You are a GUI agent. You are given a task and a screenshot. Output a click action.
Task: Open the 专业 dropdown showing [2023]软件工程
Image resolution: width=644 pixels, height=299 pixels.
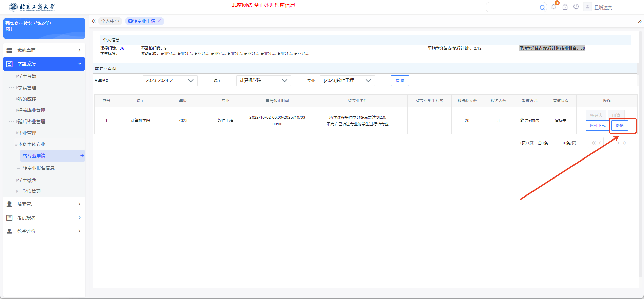347,80
